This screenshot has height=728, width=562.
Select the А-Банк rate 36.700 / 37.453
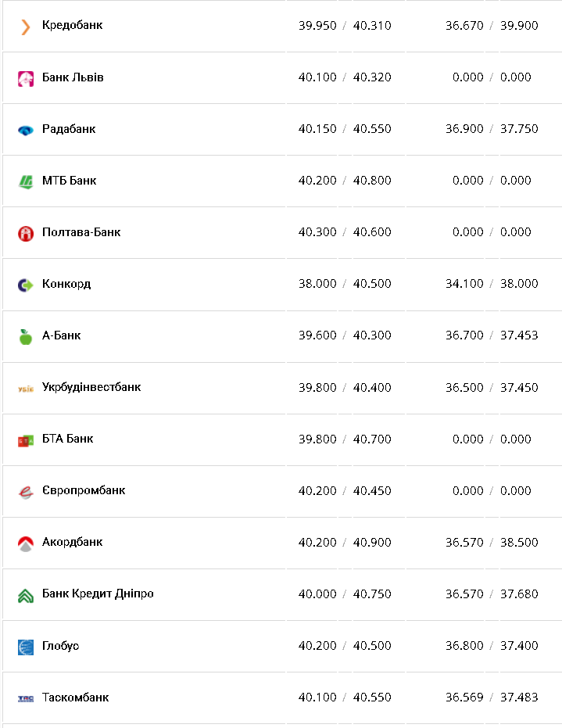(x=492, y=335)
